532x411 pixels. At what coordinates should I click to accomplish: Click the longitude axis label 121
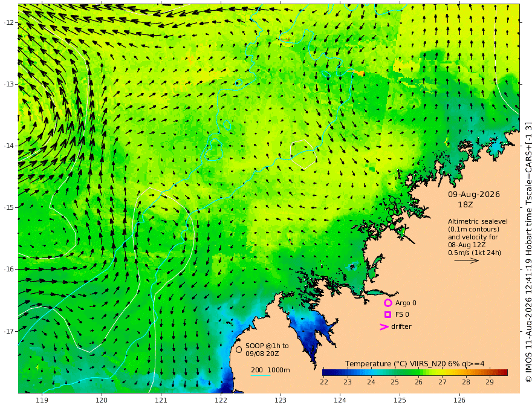[x=161, y=400]
